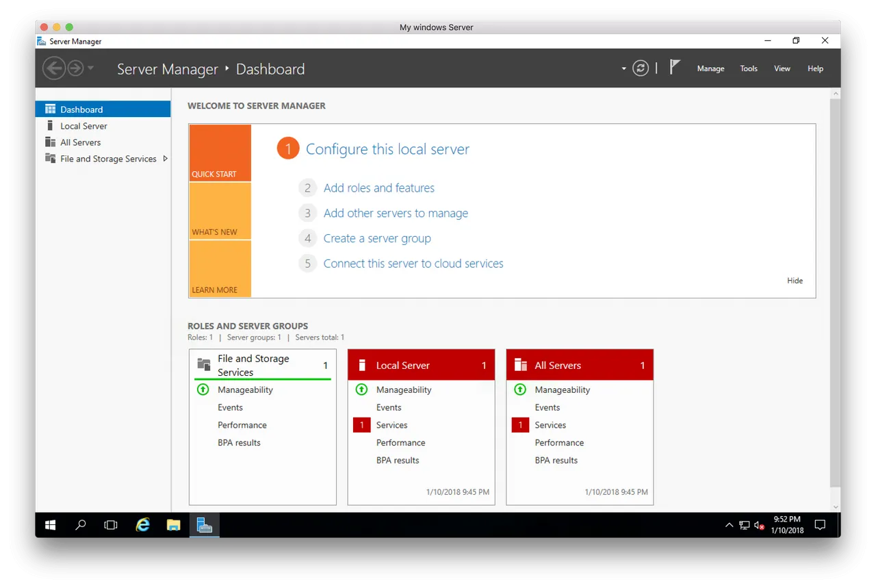Click BPA results in All Servers tile

click(556, 461)
